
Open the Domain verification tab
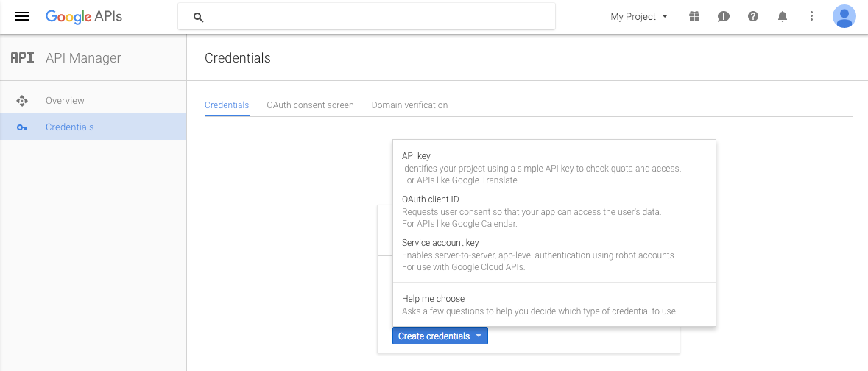(409, 105)
